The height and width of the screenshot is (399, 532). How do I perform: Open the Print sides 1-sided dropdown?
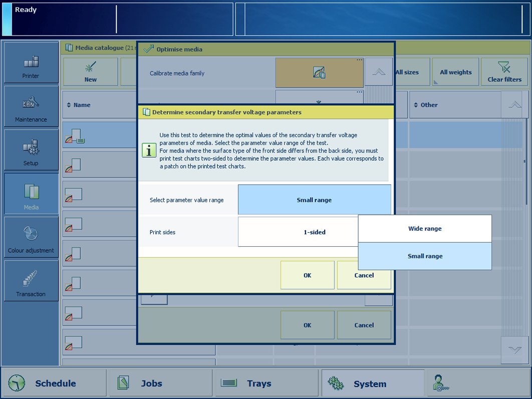298,232
